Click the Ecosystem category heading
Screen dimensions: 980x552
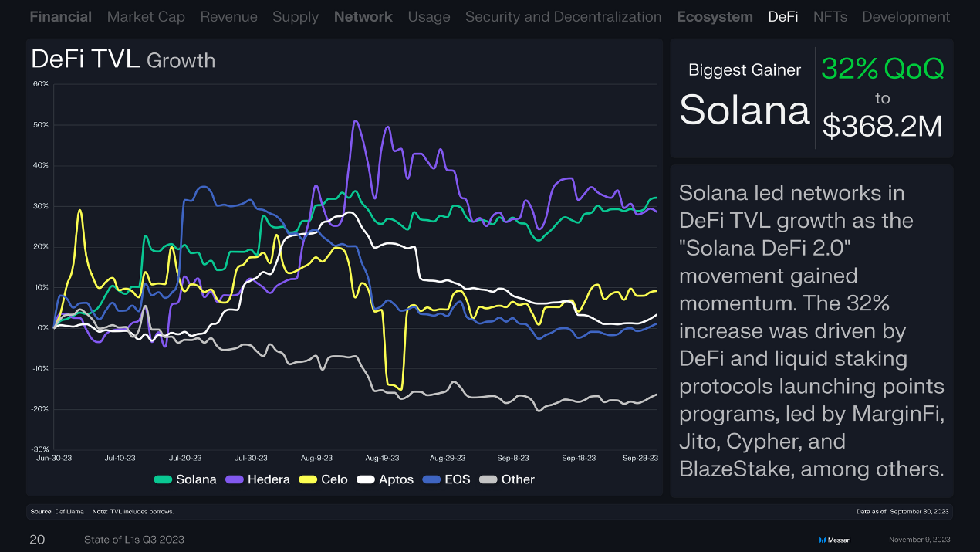click(714, 16)
